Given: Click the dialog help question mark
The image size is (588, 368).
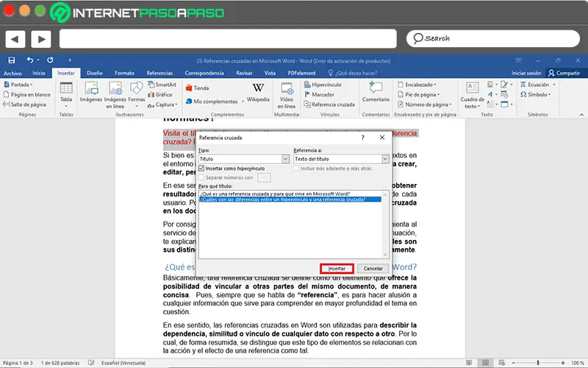Looking at the screenshot, I should pyautogui.click(x=362, y=138).
